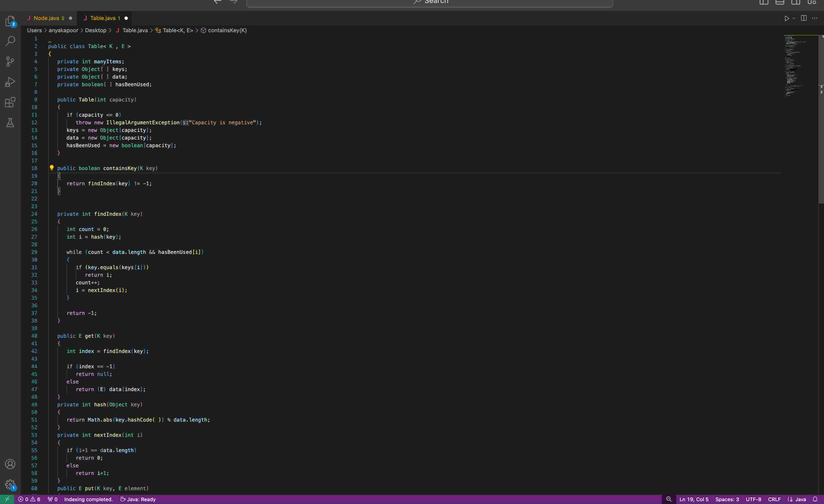Click Desktop in the breadcrumb path
The image size is (824, 504).
[95, 30]
